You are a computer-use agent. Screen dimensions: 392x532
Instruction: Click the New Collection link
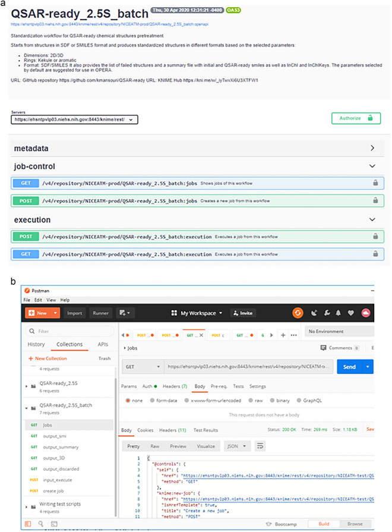(48, 358)
